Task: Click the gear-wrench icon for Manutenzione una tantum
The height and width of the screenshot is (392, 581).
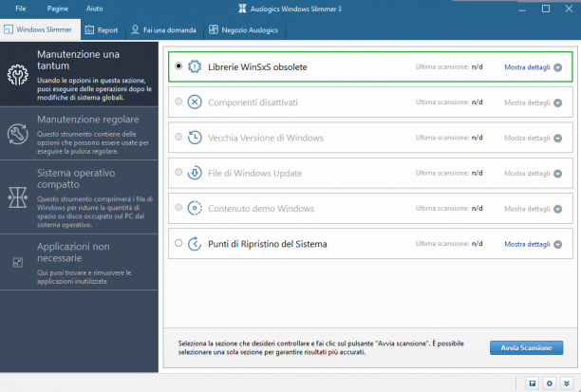Action: tap(17, 75)
